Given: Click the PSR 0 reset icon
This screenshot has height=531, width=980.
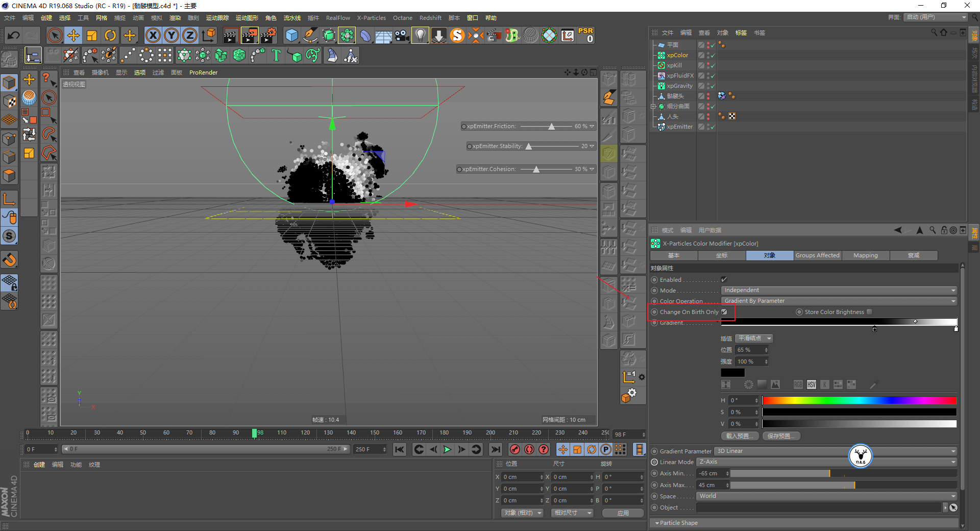Looking at the screenshot, I should pyautogui.click(x=586, y=35).
